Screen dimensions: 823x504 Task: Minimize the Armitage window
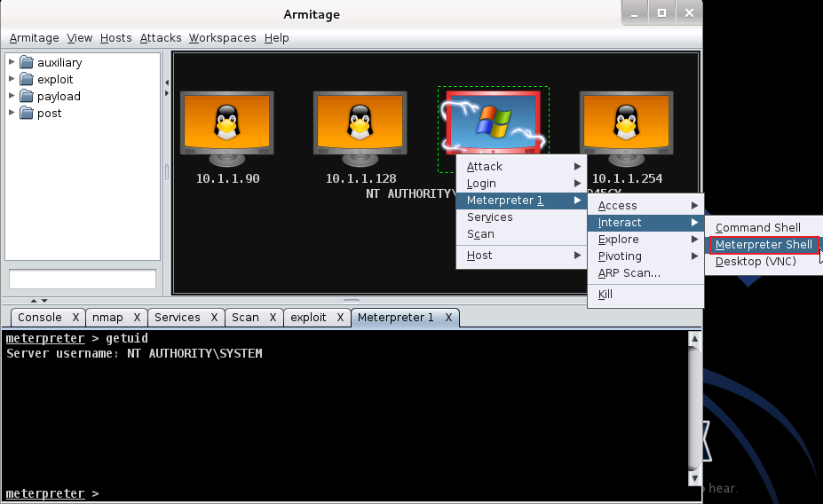click(x=634, y=13)
